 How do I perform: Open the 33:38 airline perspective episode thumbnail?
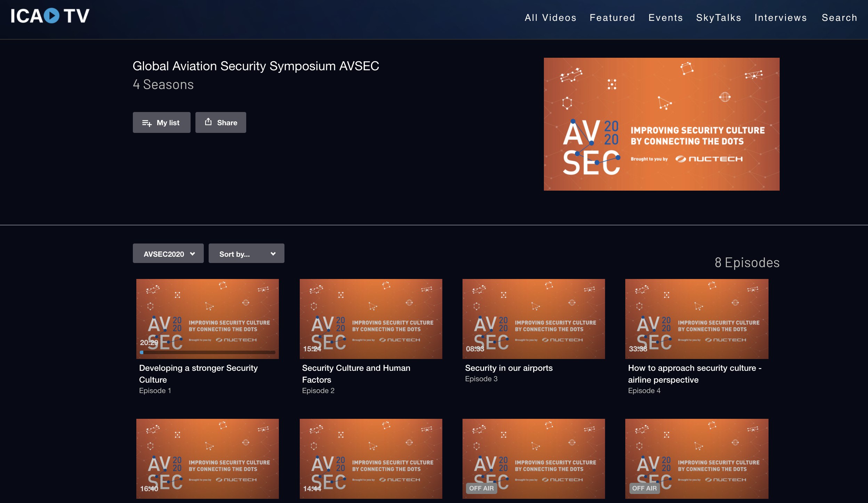(697, 319)
